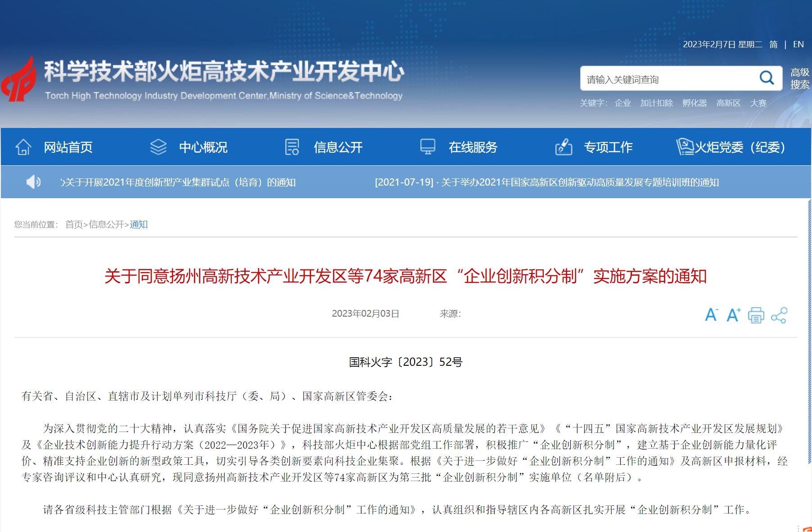Image resolution: width=812 pixels, height=532 pixels.
Task: Select keyword 高新区
Action: (728, 103)
